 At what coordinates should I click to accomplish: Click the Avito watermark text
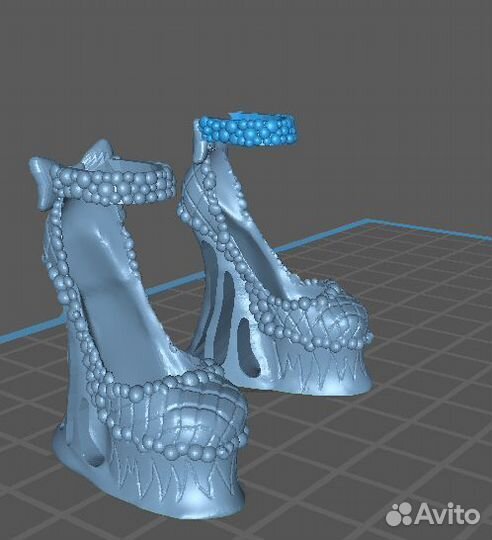coord(448,514)
